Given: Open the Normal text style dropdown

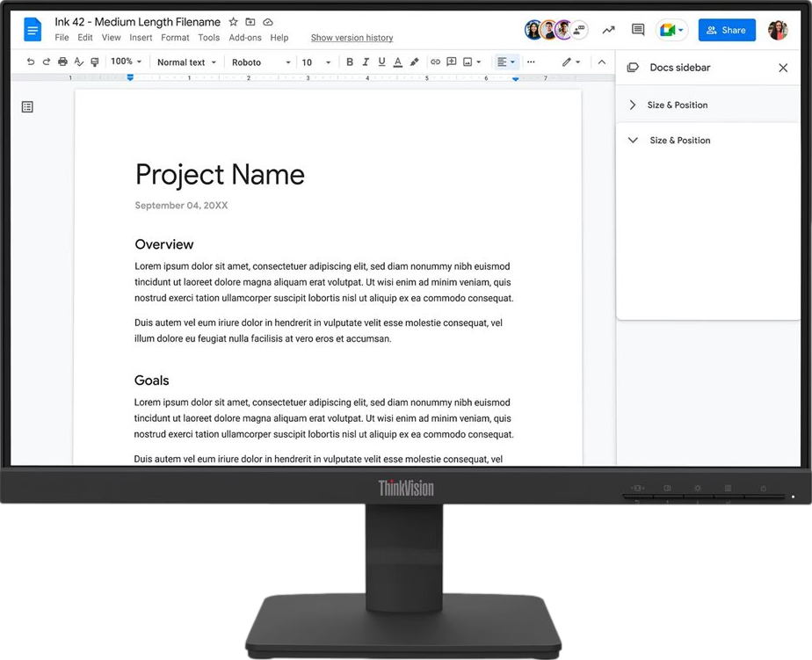Looking at the screenshot, I should (186, 62).
